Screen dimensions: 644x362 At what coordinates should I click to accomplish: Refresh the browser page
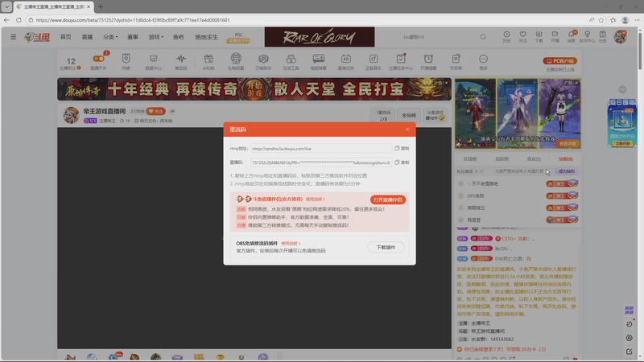[x=19, y=19]
